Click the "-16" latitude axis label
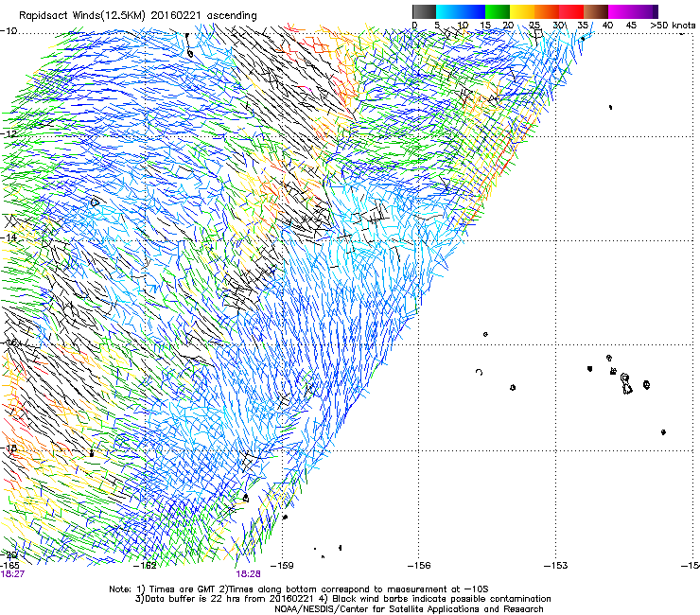Screen dimensions: 700x615 click(9, 343)
